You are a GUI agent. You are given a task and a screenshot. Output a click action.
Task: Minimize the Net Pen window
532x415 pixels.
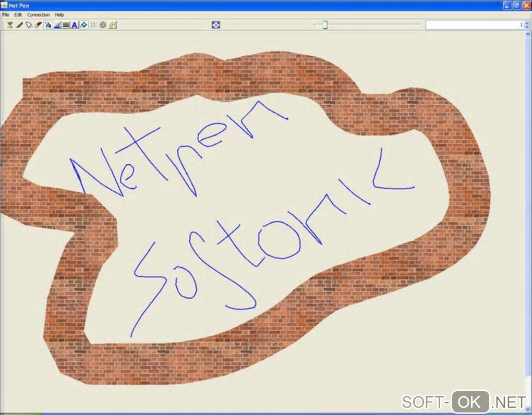pyautogui.click(x=507, y=5)
